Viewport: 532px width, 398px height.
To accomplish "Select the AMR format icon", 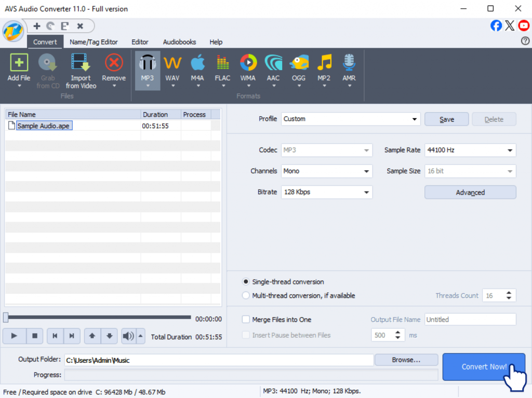I will tap(349, 63).
